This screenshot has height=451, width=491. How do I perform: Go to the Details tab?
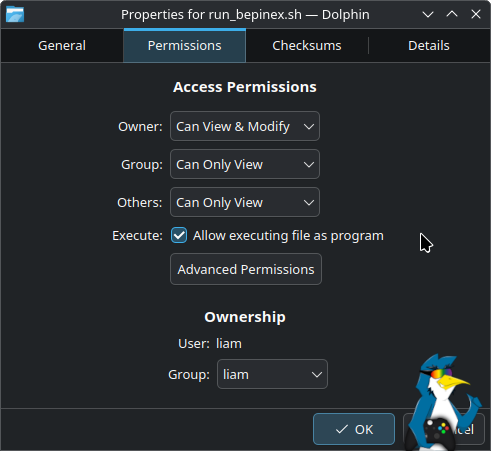click(429, 46)
